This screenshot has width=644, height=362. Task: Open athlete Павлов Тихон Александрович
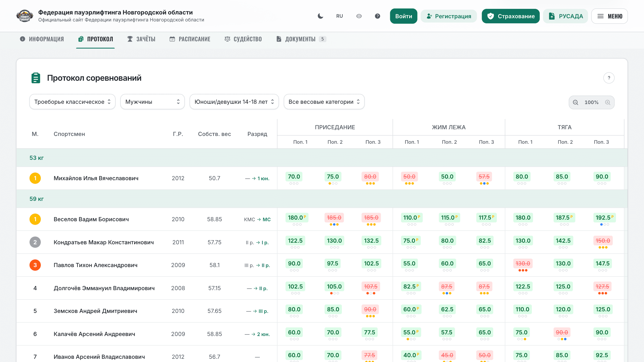tap(96, 265)
